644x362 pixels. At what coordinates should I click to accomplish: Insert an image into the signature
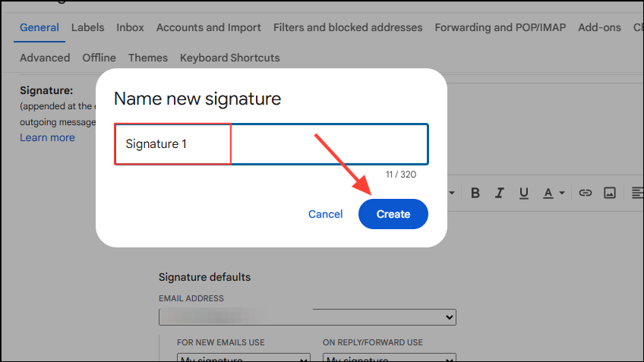tap(609, 193)
